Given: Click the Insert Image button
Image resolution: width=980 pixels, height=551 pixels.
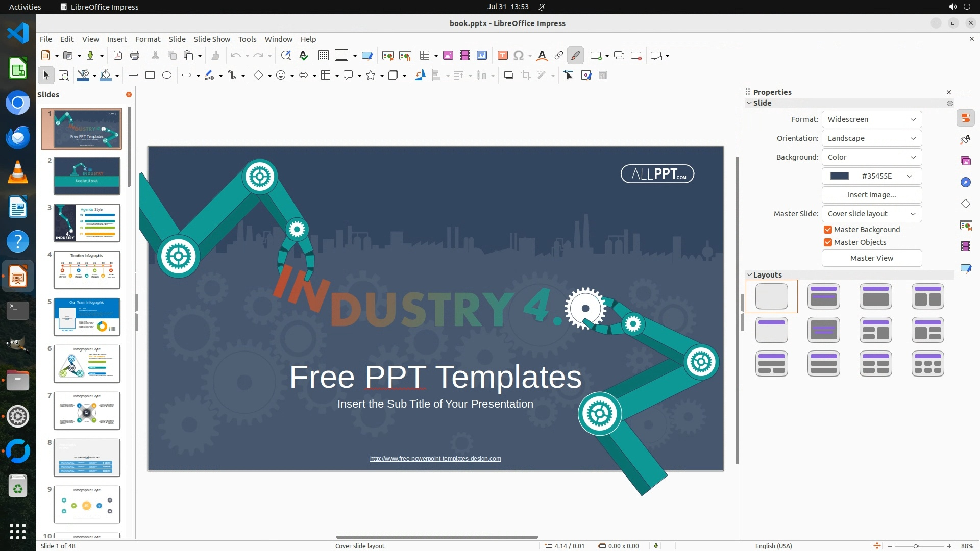Looking at the screenshot, I should click(x=871, y=195).
